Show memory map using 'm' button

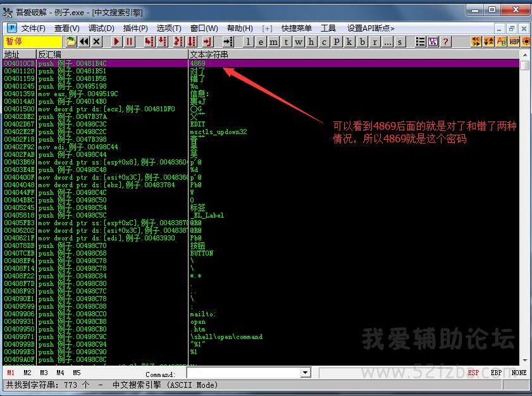[x=273, y=42]
